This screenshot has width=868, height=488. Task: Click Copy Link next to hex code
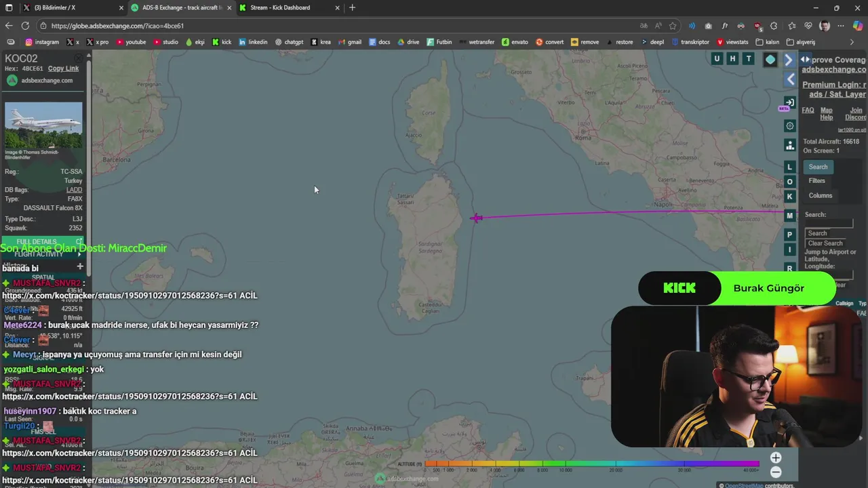(x=63, y=68)
